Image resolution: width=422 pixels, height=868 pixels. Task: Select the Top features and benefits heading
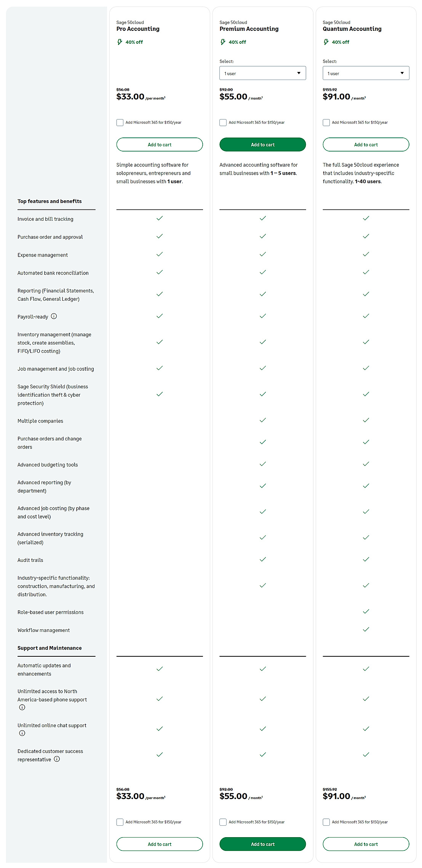pos(49,201)
